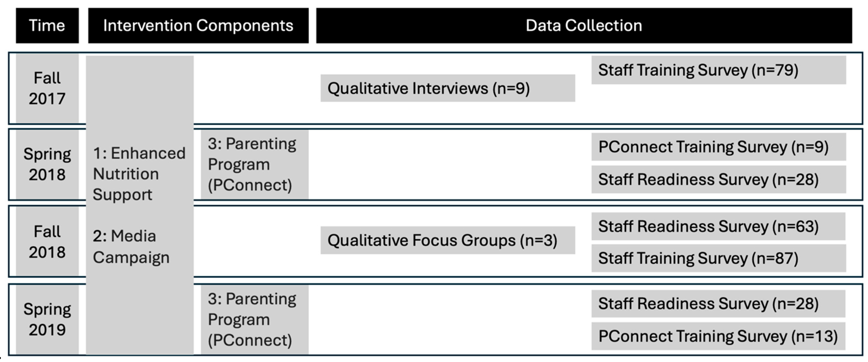Click the Spring 2018 time cell
This screenshot has width=868, height=362.
pos(47,164)
